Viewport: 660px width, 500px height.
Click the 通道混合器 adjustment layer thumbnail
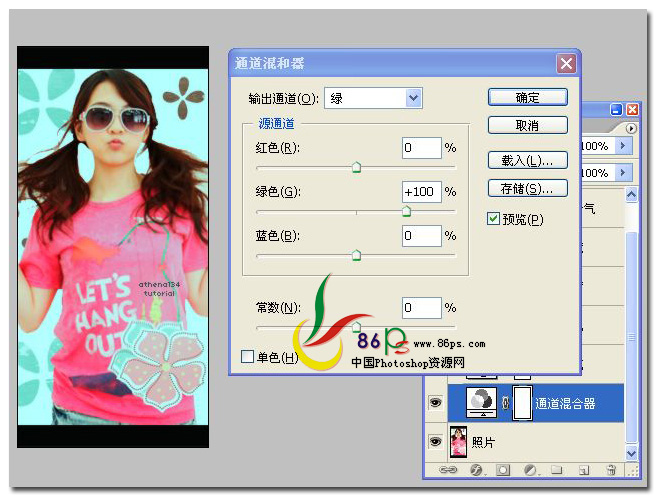click(x=482, y=403)
